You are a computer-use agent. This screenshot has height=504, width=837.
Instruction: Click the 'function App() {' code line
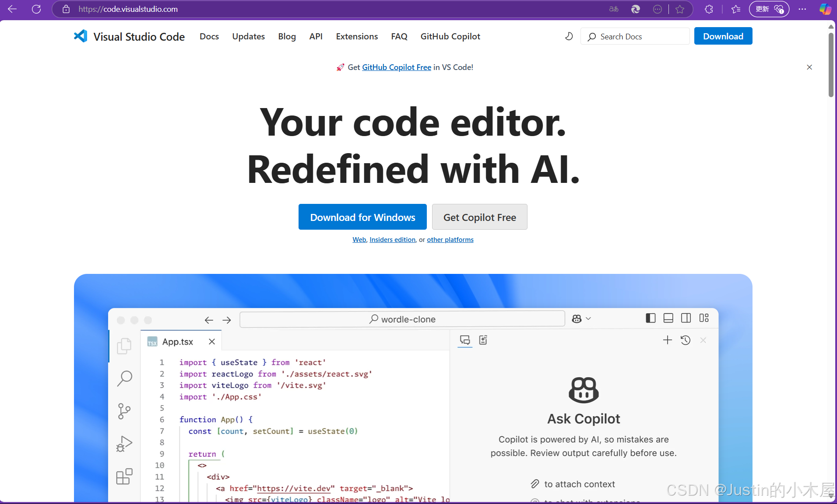pos(216,420)
